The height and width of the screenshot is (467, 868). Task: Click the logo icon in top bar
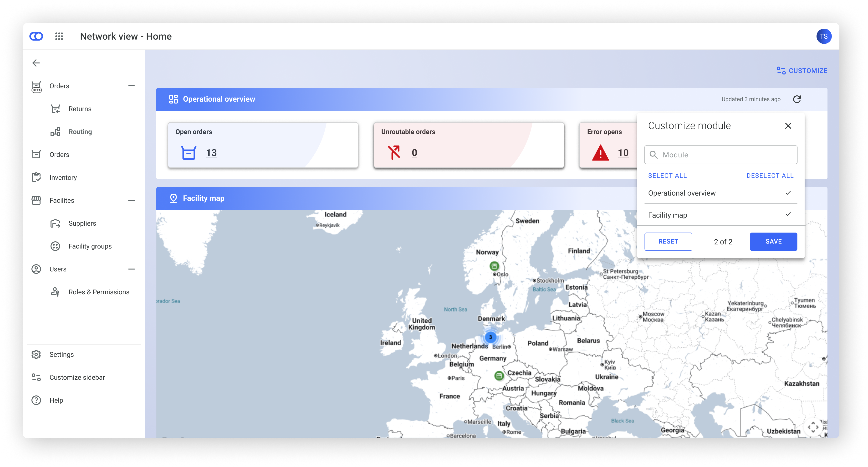36,36
